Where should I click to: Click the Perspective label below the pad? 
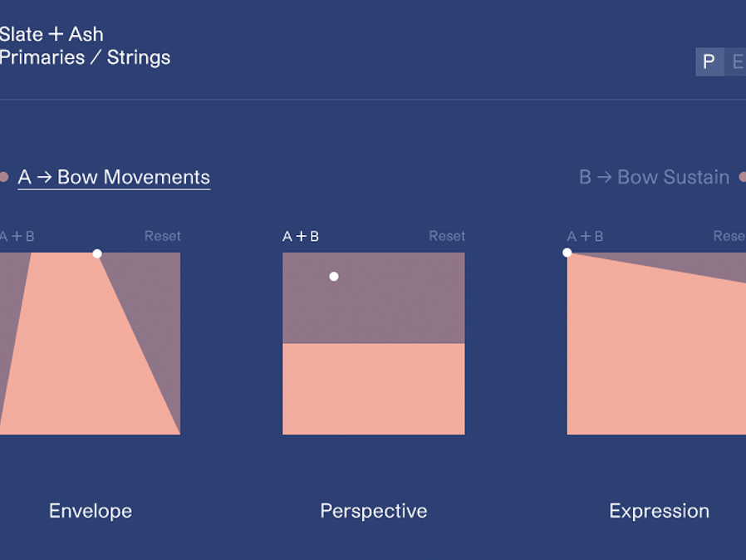pyautogui.click(x=374, y=511)
